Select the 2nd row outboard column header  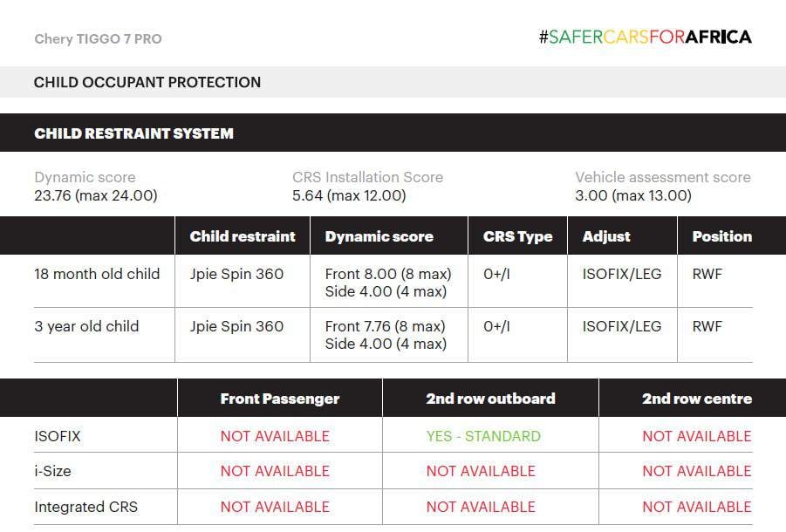(490, 399)
